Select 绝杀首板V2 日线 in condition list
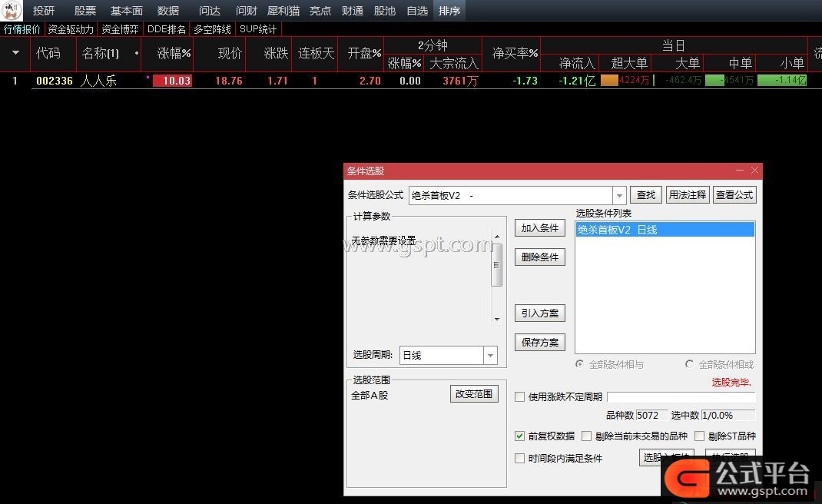 click(665, 230)
